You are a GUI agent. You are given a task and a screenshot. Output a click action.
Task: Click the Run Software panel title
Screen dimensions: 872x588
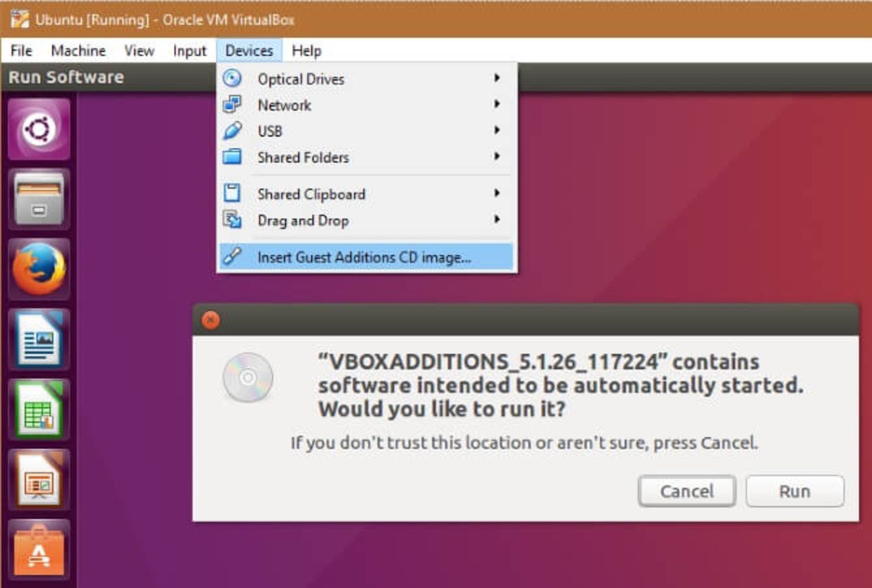pyautogui.click(x=66, y=77)
